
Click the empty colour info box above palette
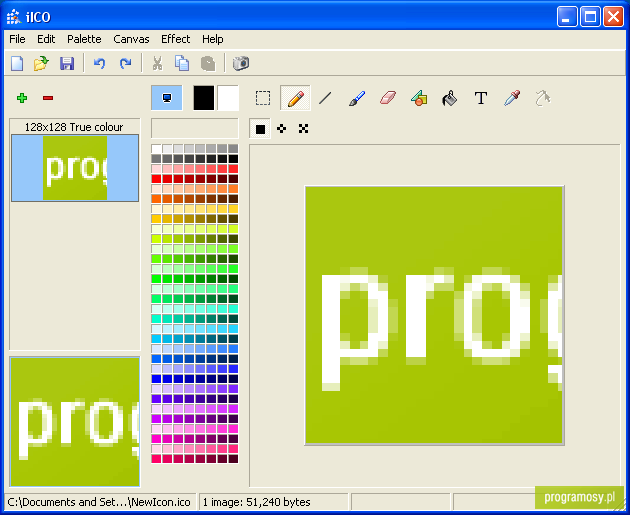click(195, 128)
